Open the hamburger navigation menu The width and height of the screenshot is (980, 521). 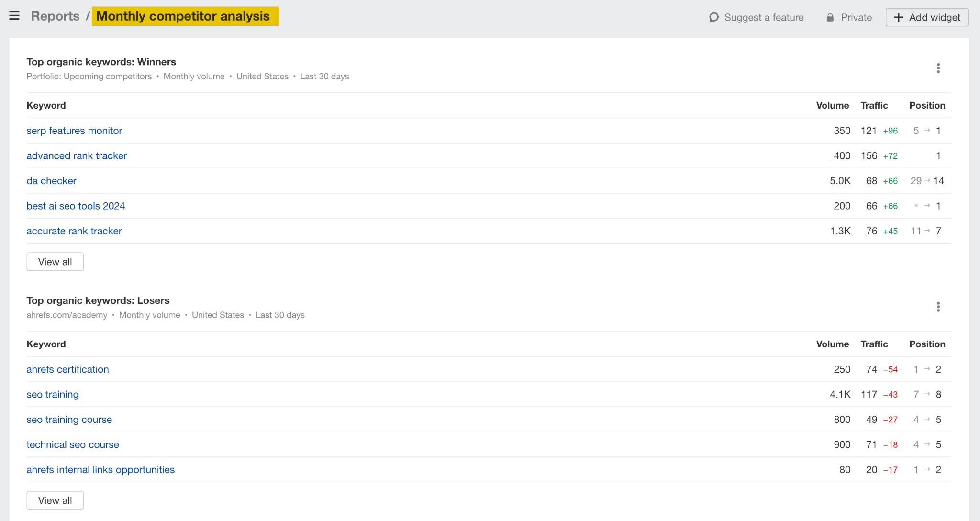click(x=14, y=16)
